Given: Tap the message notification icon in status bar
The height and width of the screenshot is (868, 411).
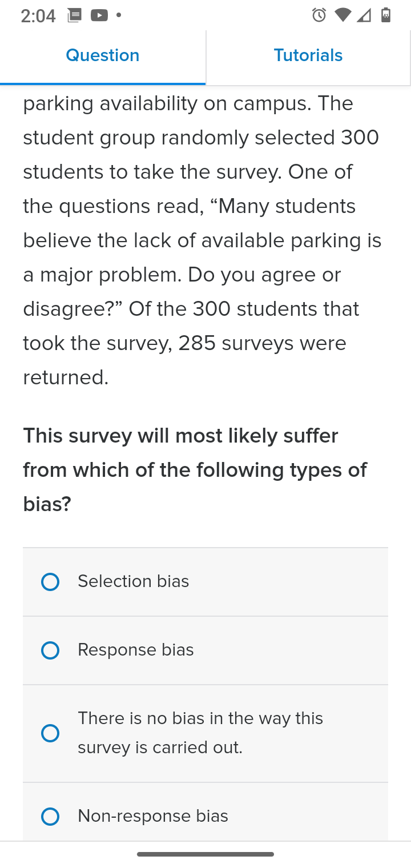Looking at the screenshot, I should click(74, 15).
